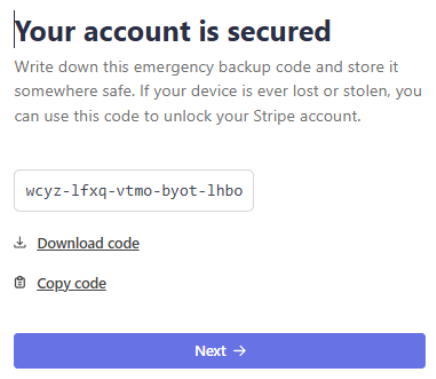Click the word 'secured' in the heading
Screen dimensions: 436x379
[279, 31]
